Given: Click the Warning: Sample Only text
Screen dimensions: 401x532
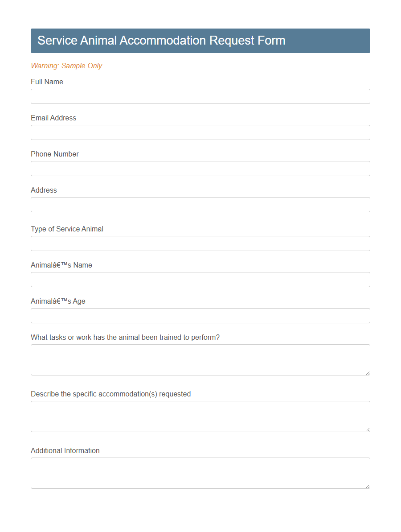Looking at the screenshot, I should (x=66, y=66).
